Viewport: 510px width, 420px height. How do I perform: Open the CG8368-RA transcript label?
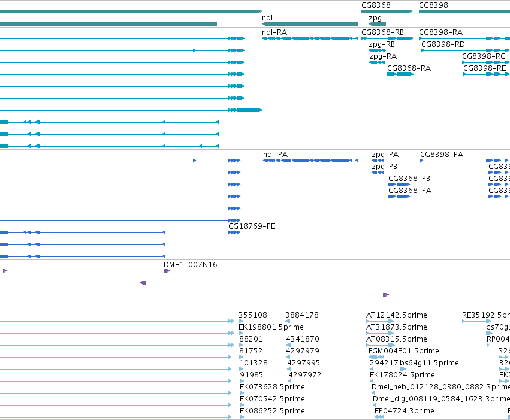pyautogui.click(x=409, y=68)
